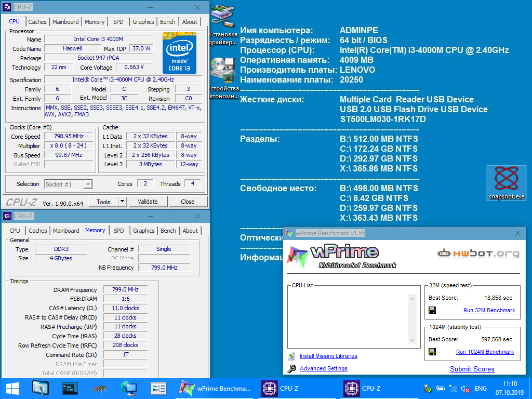
Task: Click the wPrime title bar icon
Action: point(289,233)
